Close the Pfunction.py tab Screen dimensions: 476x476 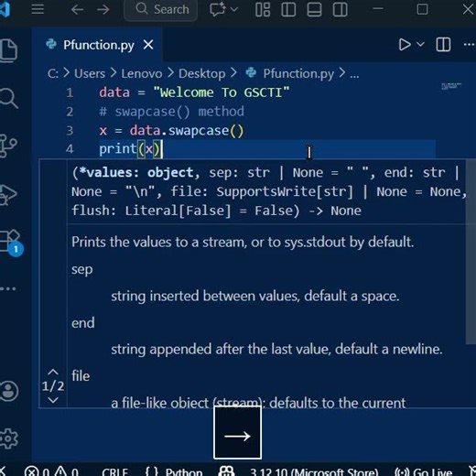point(148,45)
